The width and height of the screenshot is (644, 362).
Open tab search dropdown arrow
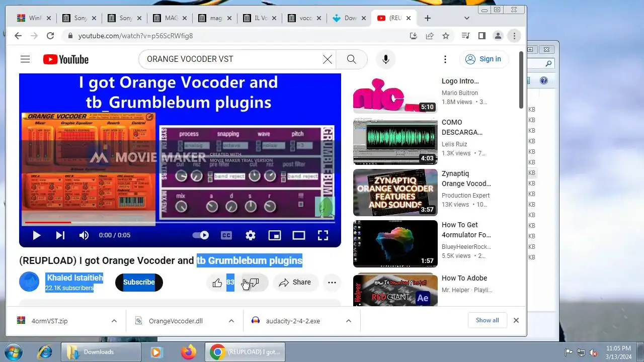(467, 18)
